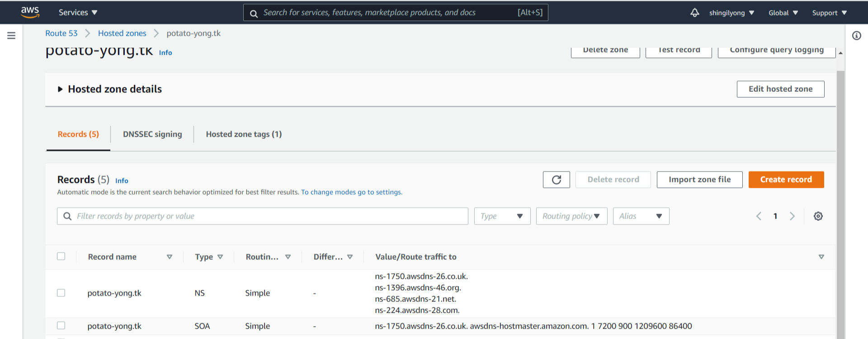The image size is (868, 339).
Task: Refresh the records list
Action: coord(557,180)
